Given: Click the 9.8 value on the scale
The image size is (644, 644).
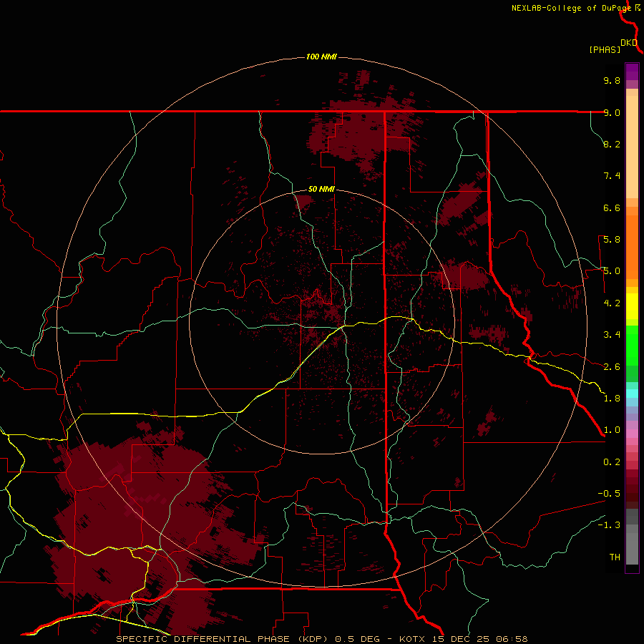Looking at the screenshot, I should click(x=612, y=80).
